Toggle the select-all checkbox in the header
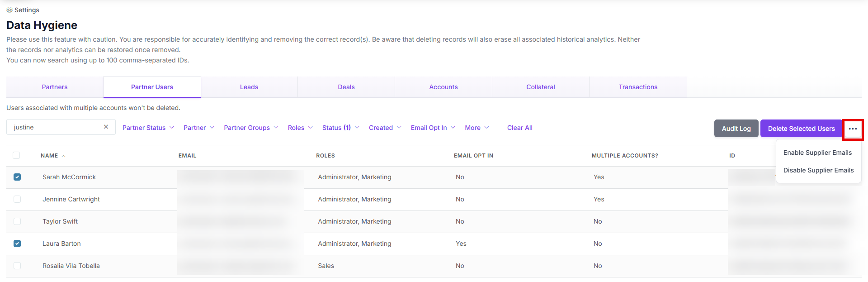Viewport: 868px width, 282px height. pyautogui.click(x=16, y=155)
